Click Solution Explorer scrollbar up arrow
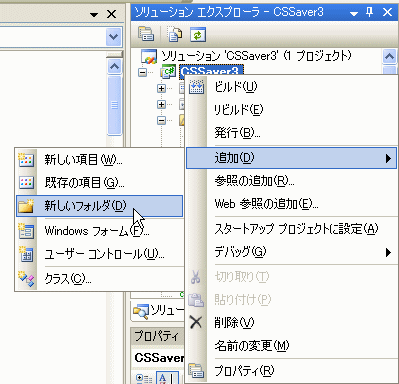Image resolution: width=399 pixels, height=384 pixels. point(389,56)
